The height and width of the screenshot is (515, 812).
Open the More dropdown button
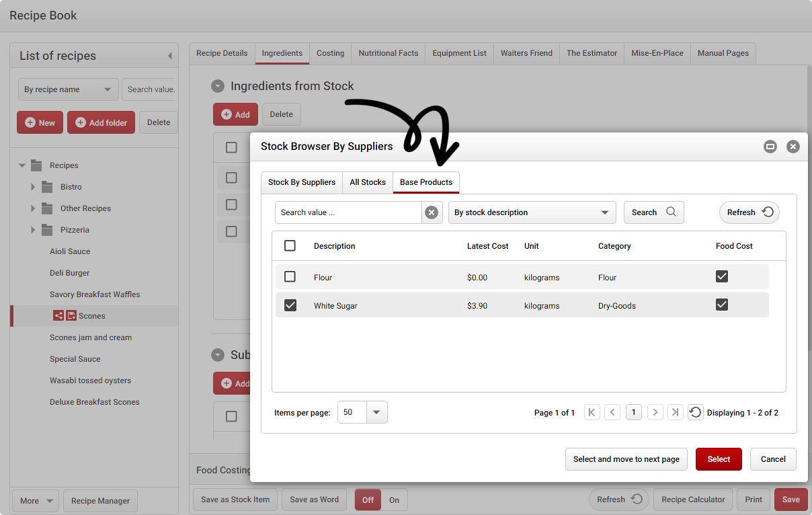pyautogui.click(x=36, y=501)
